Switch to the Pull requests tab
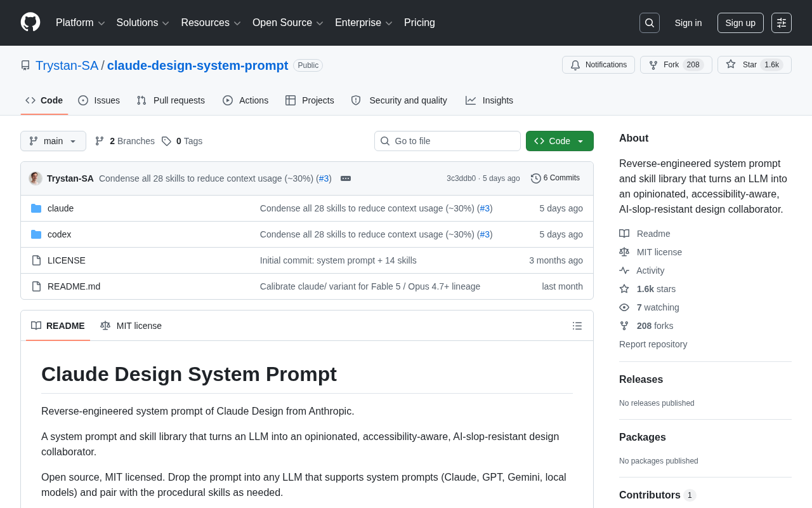 pyautogui.click(x=171, y=100)
